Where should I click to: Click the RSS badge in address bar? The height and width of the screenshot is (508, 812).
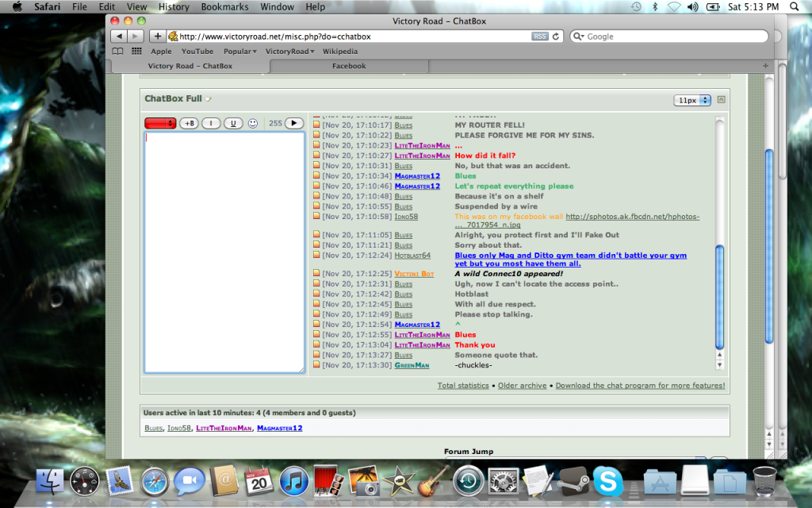tap(539, 37)
